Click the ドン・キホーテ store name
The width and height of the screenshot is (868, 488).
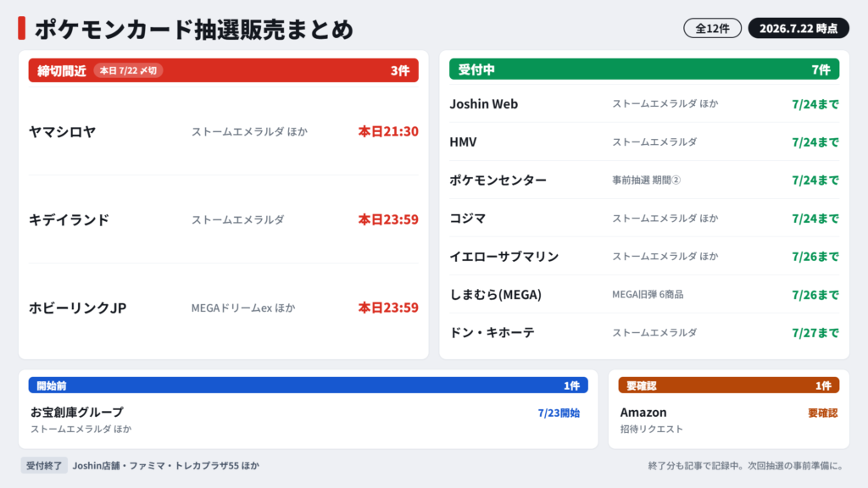(492, 332)
